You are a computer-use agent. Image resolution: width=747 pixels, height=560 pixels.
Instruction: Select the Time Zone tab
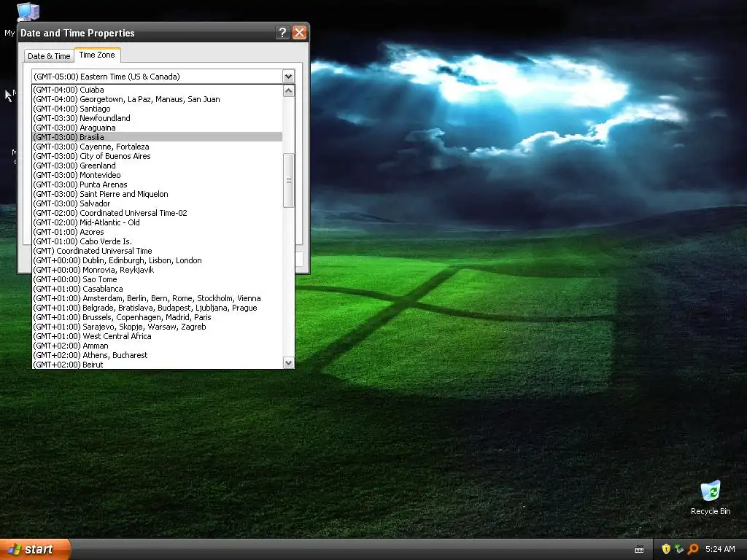click(97, 55)
